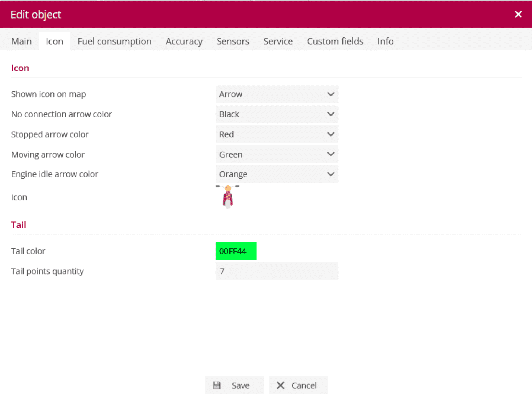View the Info tab
532x404 pixels.
pyautogui.click(x=385, y=41)
